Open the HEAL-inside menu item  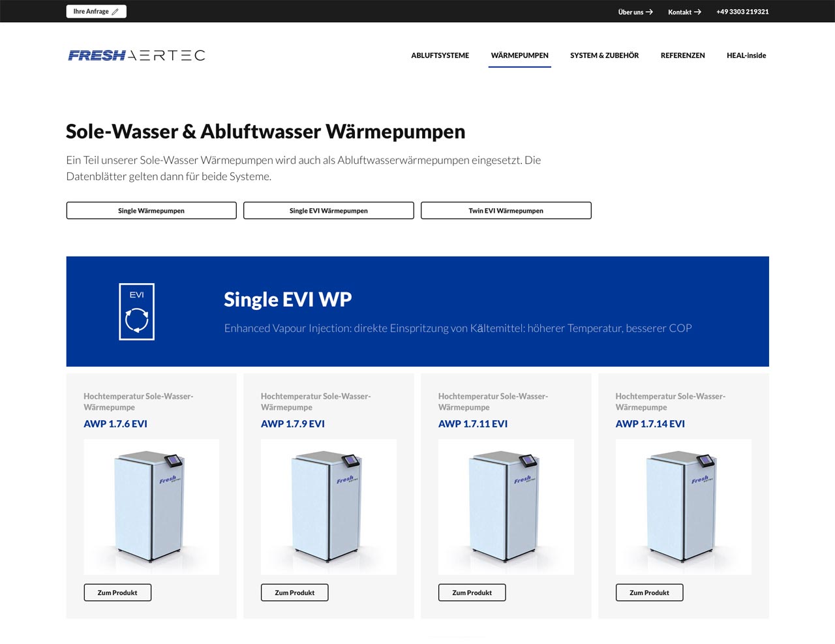click(x=746, y=55)
